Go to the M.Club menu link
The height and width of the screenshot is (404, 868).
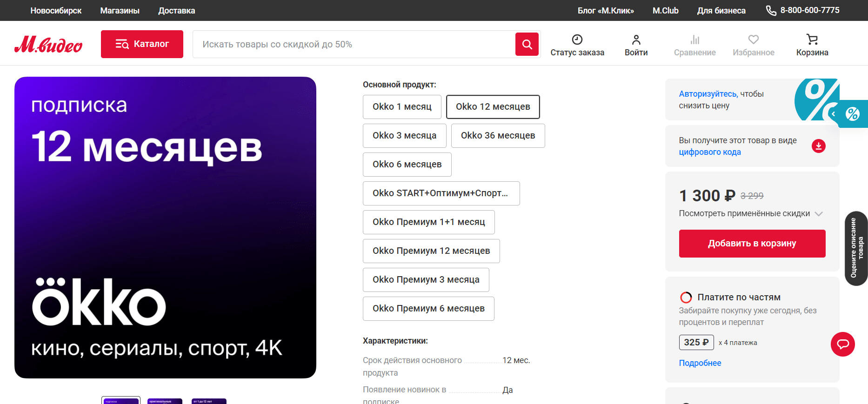665,11
